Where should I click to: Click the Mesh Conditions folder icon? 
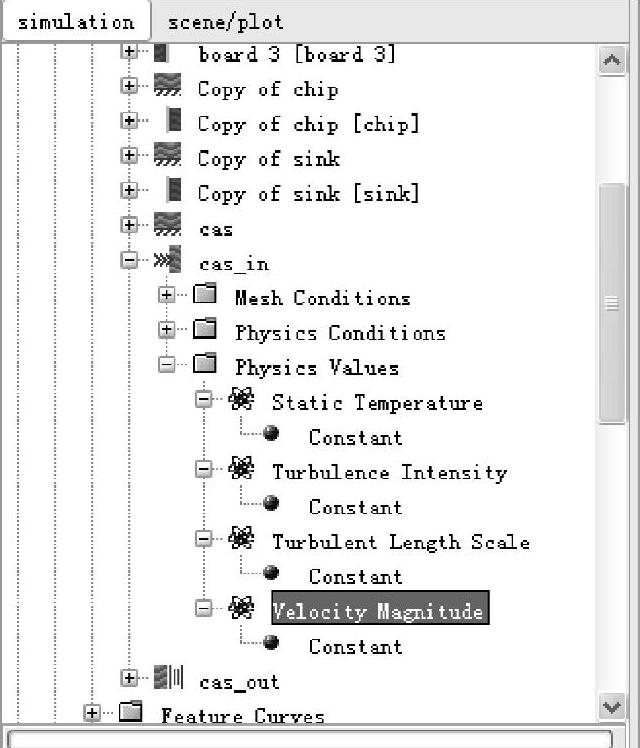click(205, 296)
